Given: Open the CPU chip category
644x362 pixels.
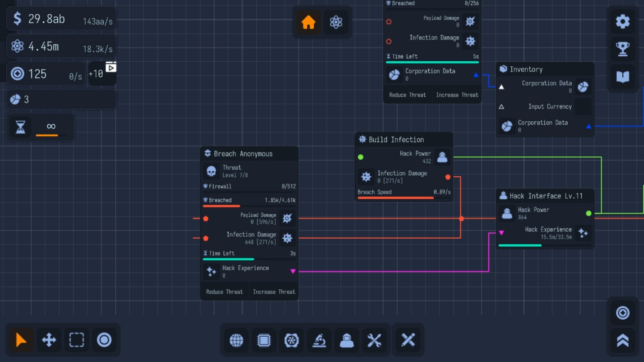Looking at the screenshot, I should (x=264, y=341).
